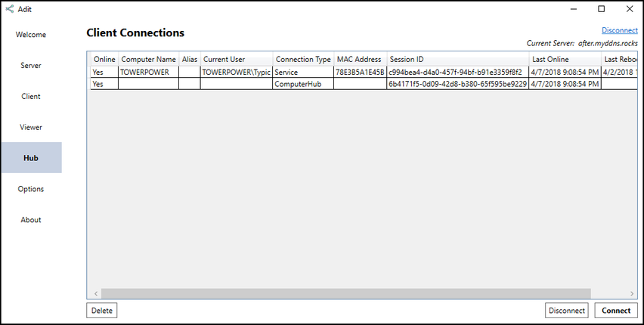Image resolution: width=644 pixels, height=325 pixels.
Task: Select the ComputerHub connection row
Action: pos(302,85)
